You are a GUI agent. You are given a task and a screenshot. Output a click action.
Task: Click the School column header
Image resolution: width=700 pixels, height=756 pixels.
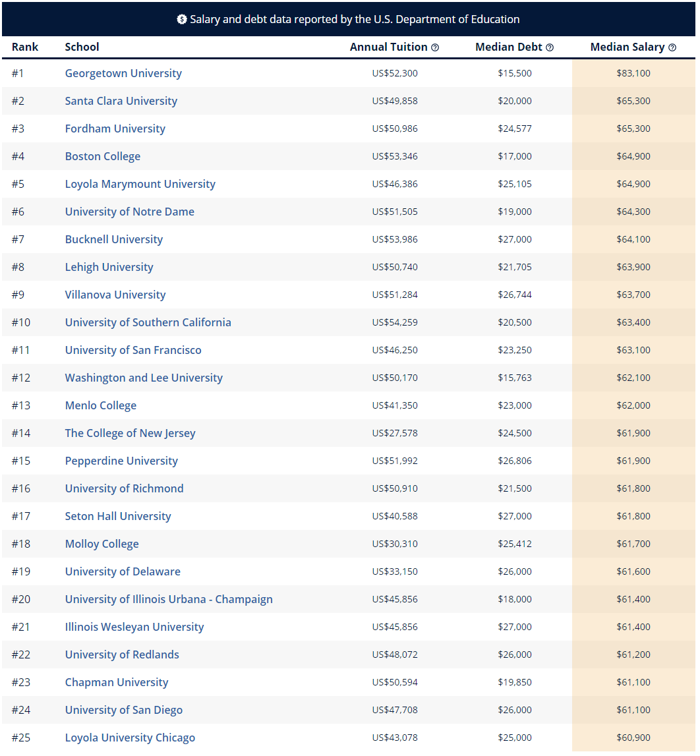[x=82, y=47]
